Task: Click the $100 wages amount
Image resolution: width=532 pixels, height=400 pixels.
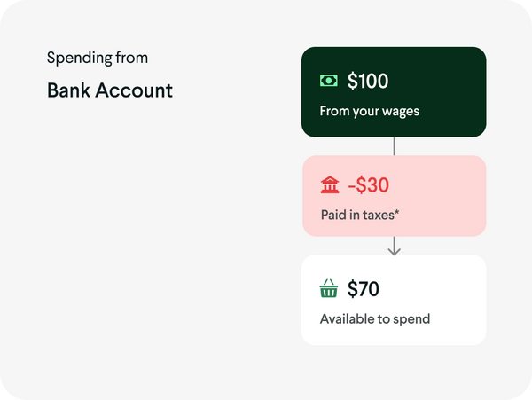Action: pyautogui.click(x=368, y=82)
